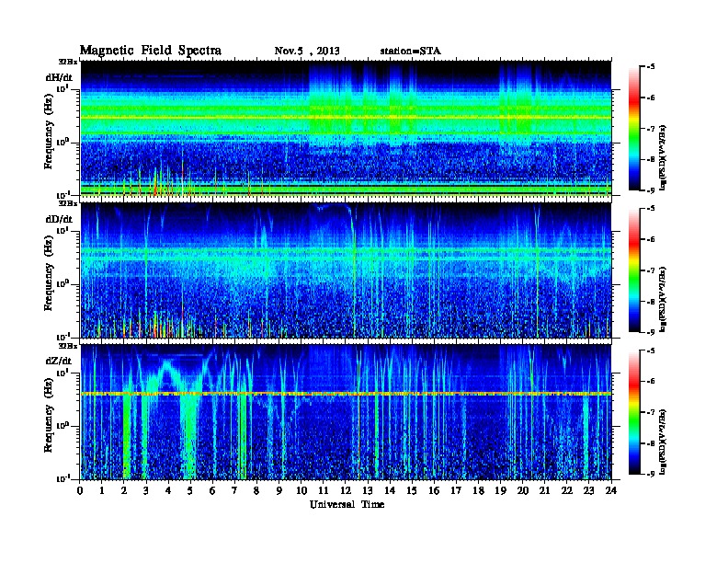Click the time axis tick label "22"
Screen dimensions: 728x563
coord(567,490)
